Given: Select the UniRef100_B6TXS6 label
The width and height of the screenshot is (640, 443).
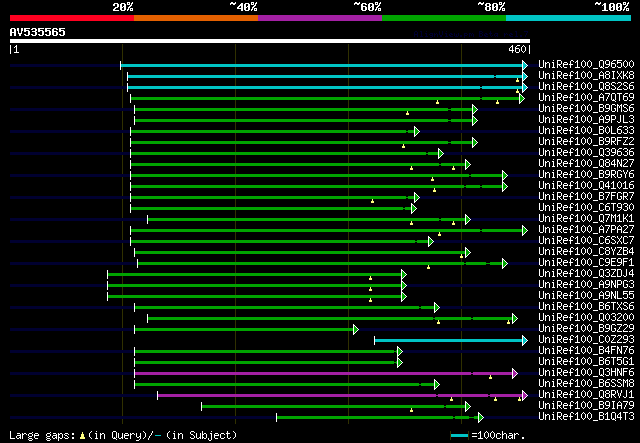Looking at the screenshot, I should click(586, 307).
